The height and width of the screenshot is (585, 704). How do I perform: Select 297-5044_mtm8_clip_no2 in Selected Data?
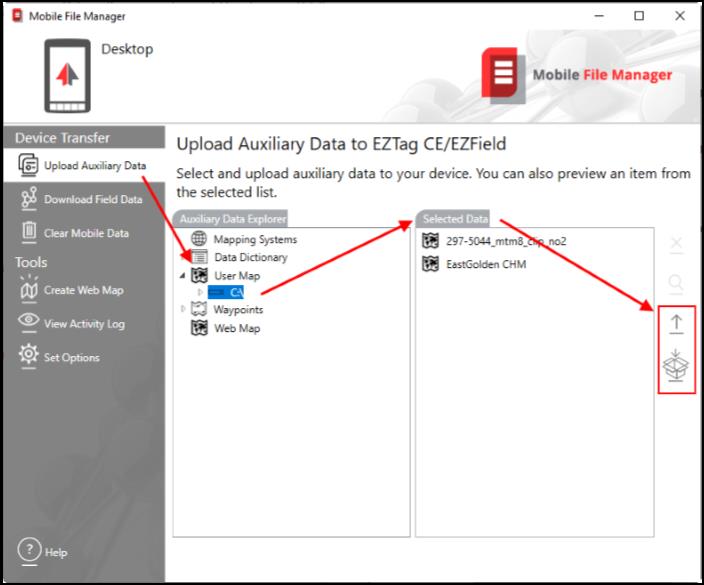click(x=506, y=241)
